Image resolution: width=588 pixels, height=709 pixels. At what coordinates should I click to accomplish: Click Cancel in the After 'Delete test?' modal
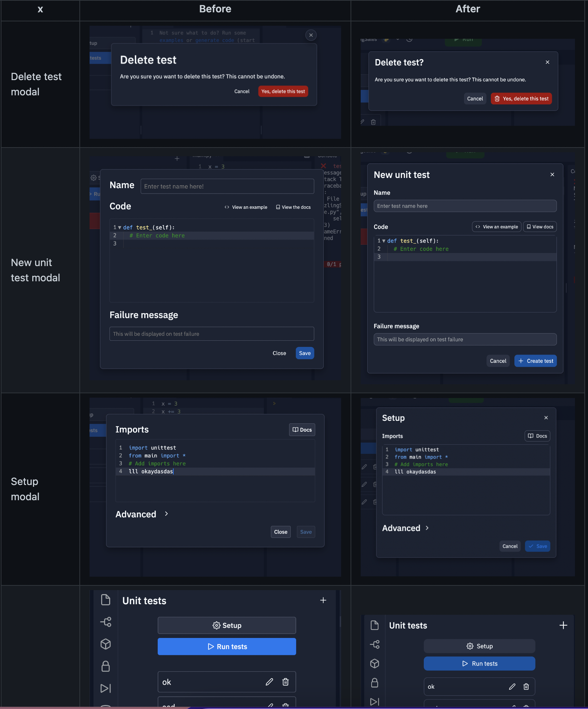pos(475,99)
